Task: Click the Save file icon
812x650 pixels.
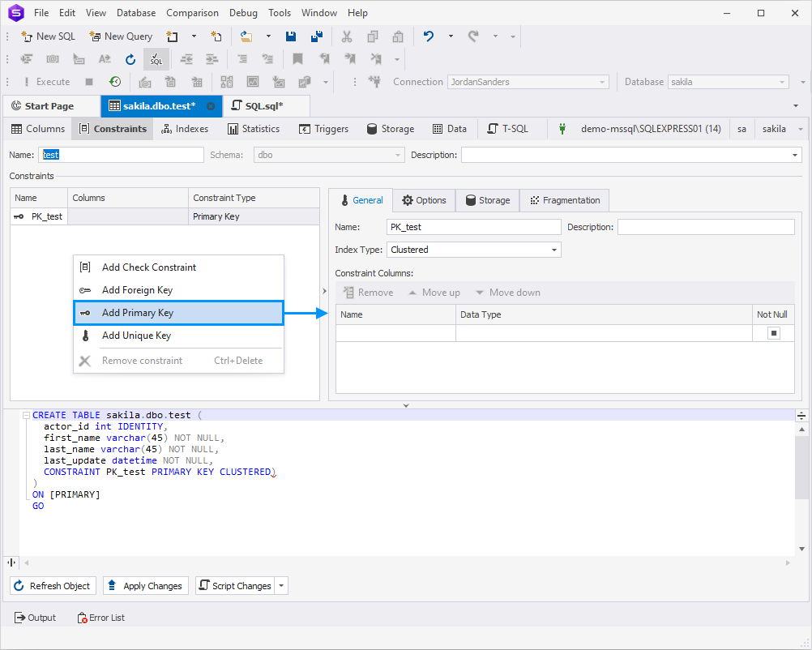Action: point(290,36)
